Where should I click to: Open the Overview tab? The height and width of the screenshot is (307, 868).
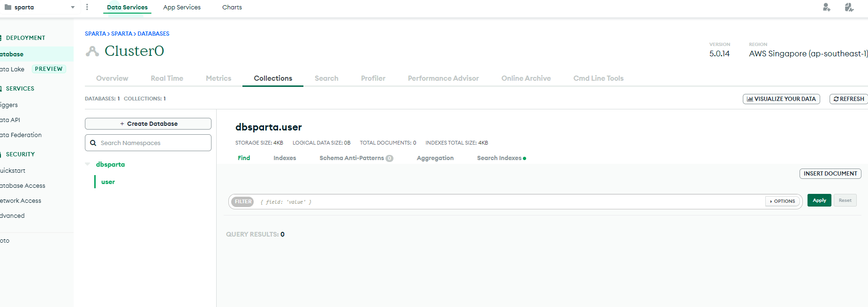click(112, 78)
